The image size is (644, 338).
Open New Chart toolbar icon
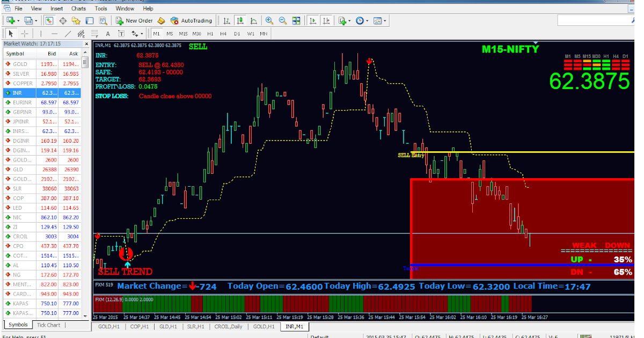tap(10, 20)
